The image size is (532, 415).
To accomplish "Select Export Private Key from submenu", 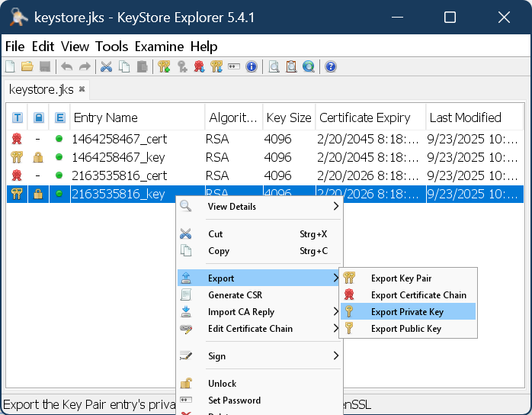I will [x=407, y=312].
